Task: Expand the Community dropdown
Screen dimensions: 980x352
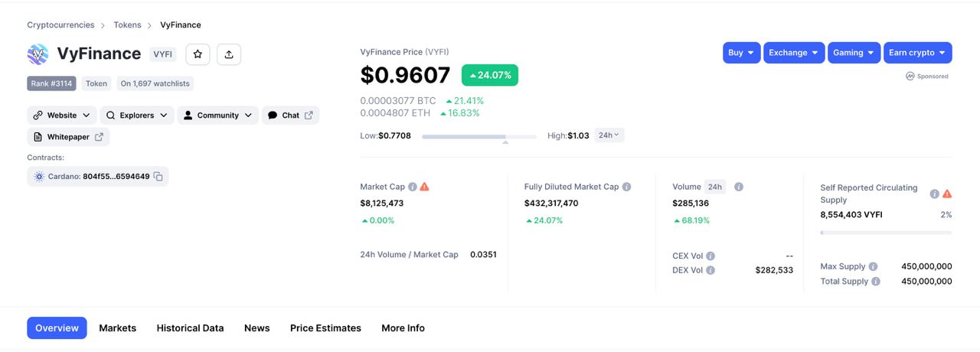Action: [217, 116]
